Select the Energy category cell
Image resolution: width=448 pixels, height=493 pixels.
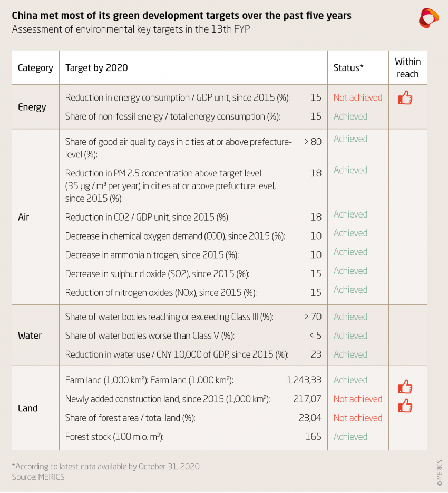point(32,107)
